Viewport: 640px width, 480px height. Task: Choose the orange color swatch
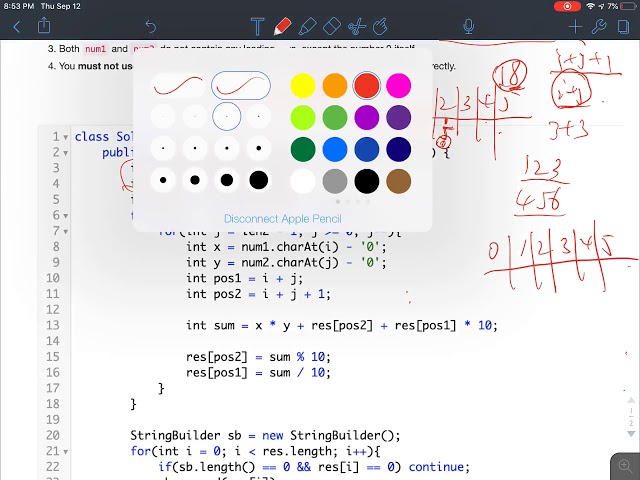tap(335, 86)
